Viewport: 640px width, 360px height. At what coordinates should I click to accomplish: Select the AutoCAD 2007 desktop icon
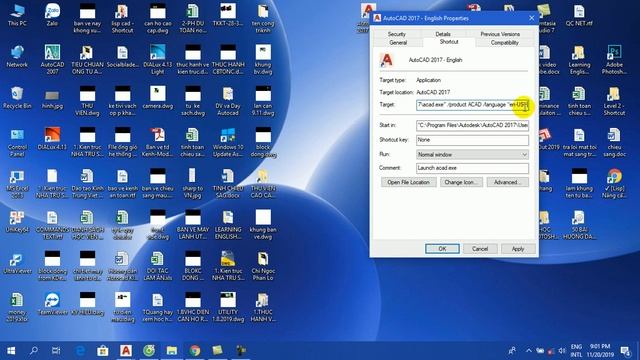(52, 59)
